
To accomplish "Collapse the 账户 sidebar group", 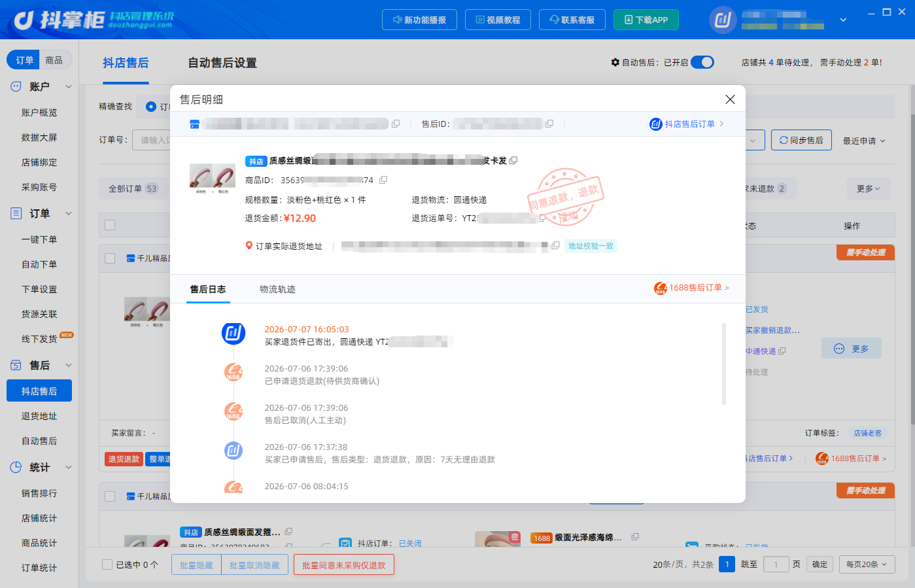I will (x=69, y=86).
